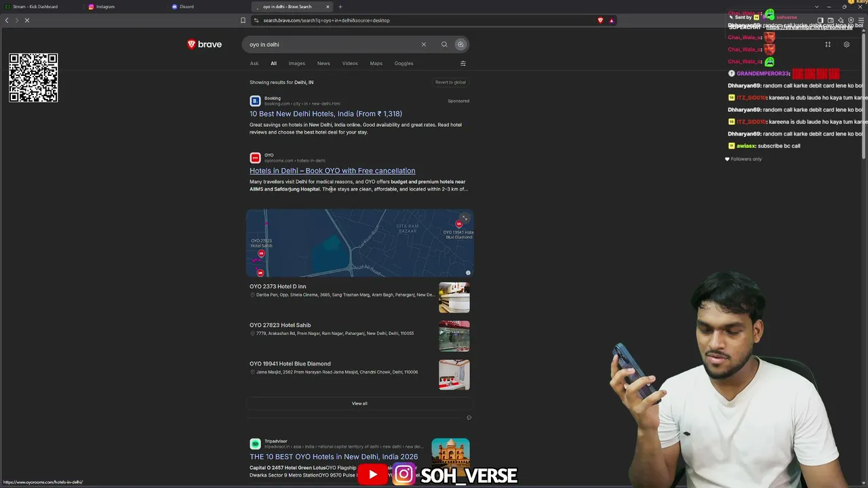Open OYO 19941 Hotel Blue Diamond listing
The width and height of the screenshot is (868, 488).
(x=290, y=364)
